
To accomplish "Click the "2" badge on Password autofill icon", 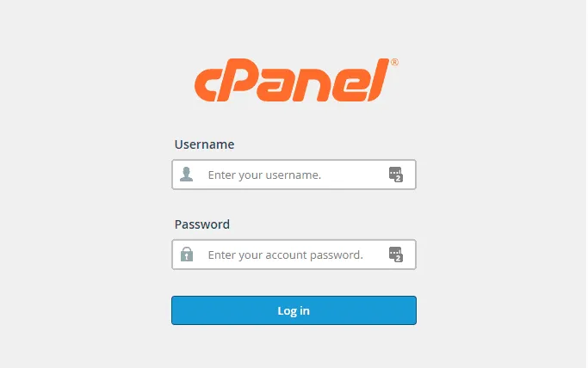I will 399,258.
